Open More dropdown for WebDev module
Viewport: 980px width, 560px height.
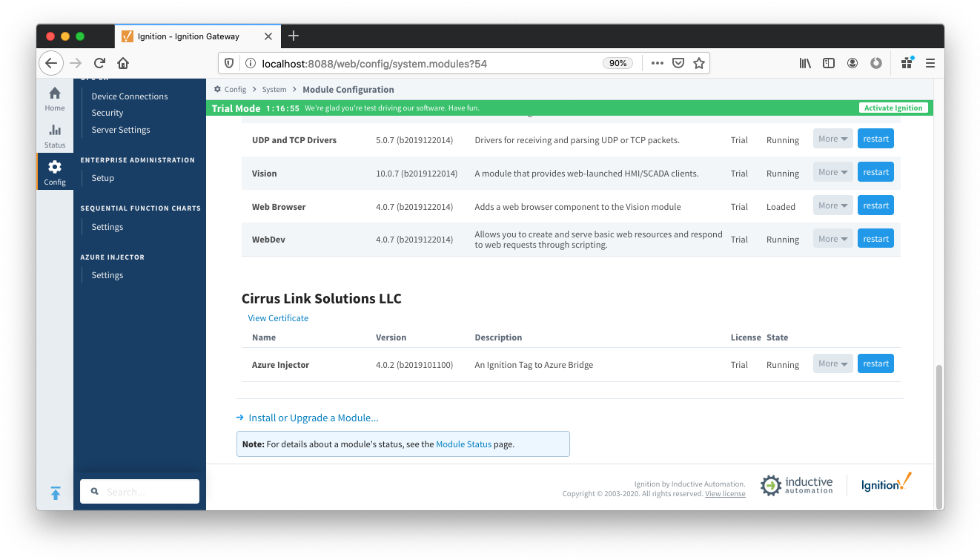click(x=832, y=239)
